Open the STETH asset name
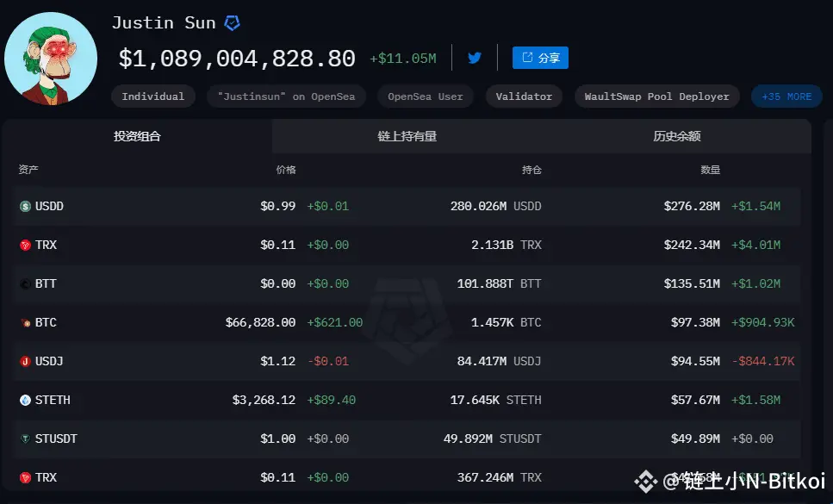833x504 pixels. click(53, 400)
